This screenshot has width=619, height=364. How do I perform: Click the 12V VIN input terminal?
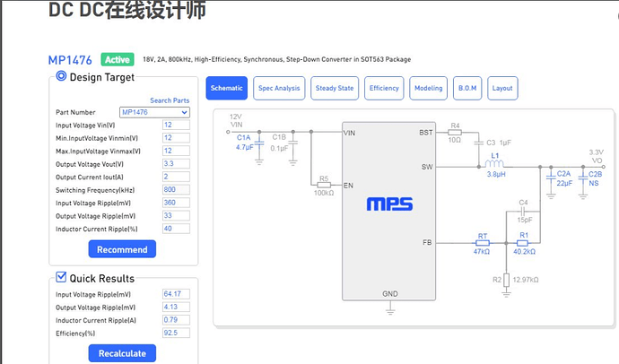[228, 132]
